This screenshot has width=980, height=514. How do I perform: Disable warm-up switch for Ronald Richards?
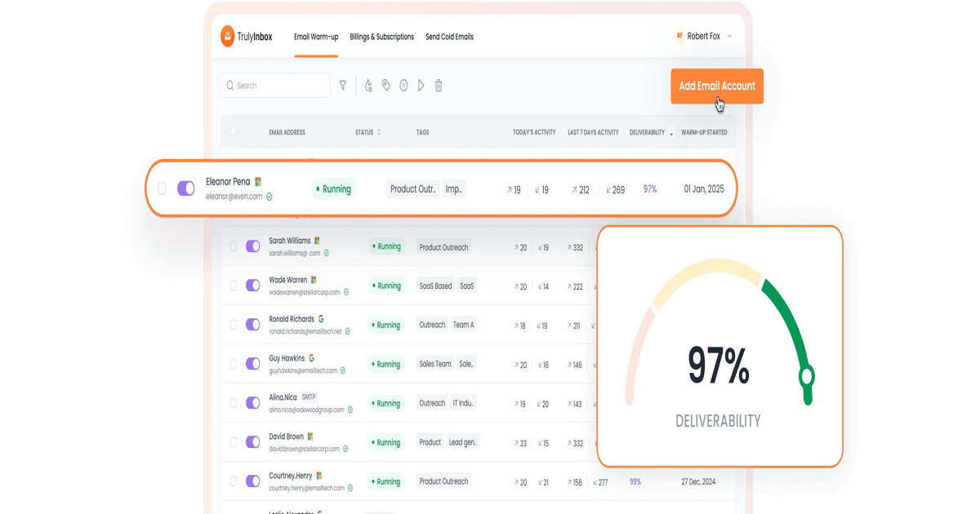pos(252,325)
